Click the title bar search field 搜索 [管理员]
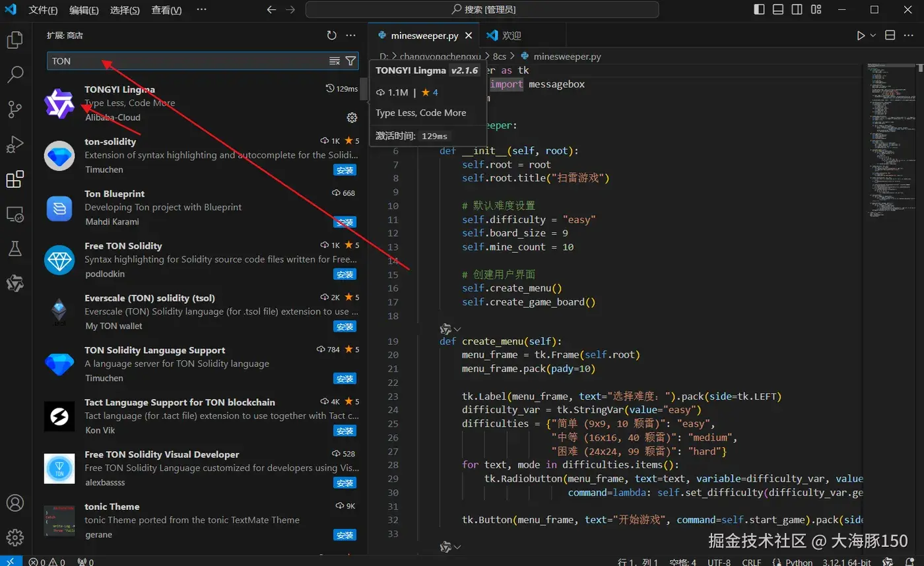924x566 pixels. tap(482, 10)
